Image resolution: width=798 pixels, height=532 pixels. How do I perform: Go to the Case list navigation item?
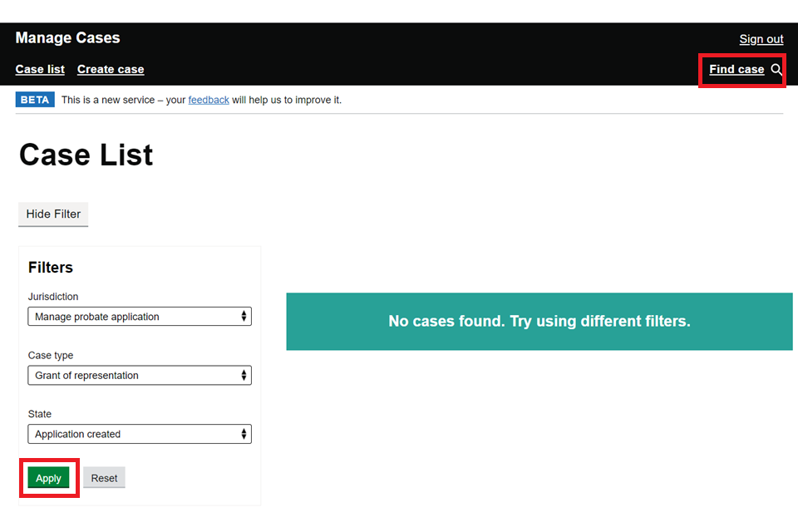[x=40, y=69]
